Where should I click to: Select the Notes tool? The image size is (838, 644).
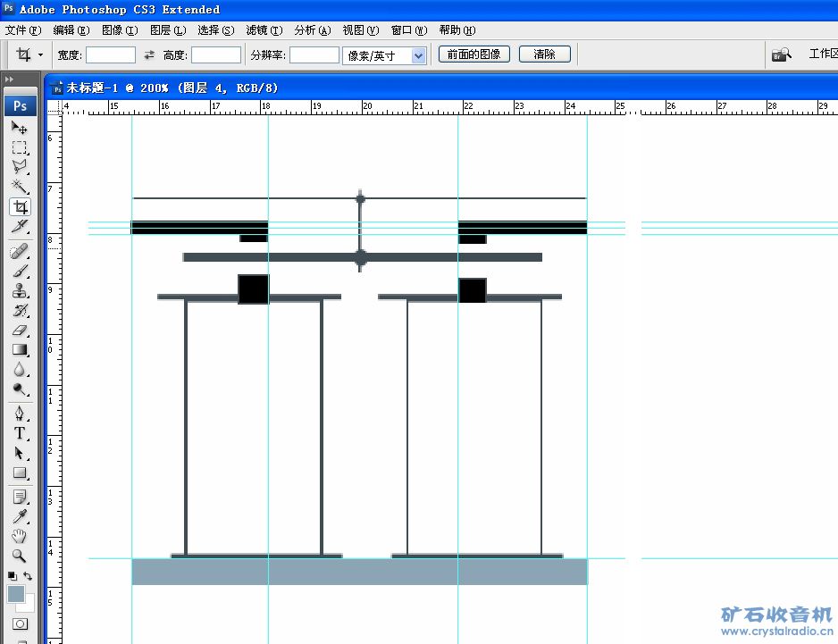pyautogui.click(x=20, y=497)
